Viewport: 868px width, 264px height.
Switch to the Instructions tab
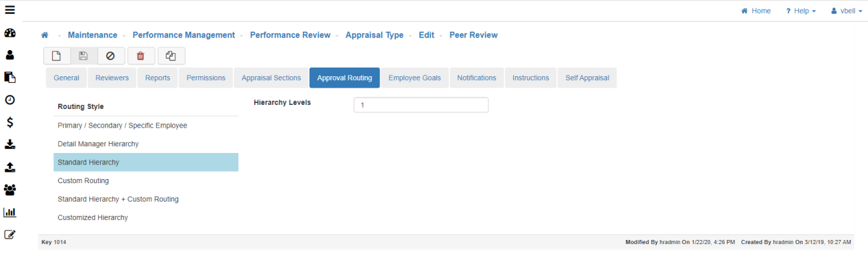[530, 78]
